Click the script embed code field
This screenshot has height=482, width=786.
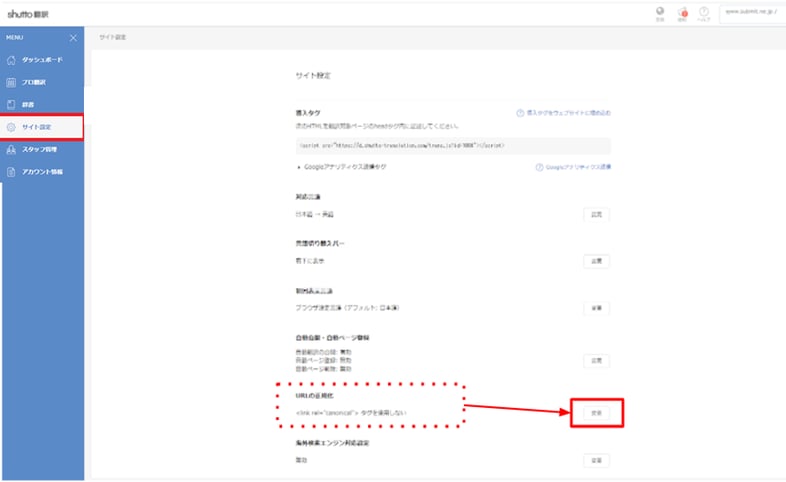click(x=453, y=146)
